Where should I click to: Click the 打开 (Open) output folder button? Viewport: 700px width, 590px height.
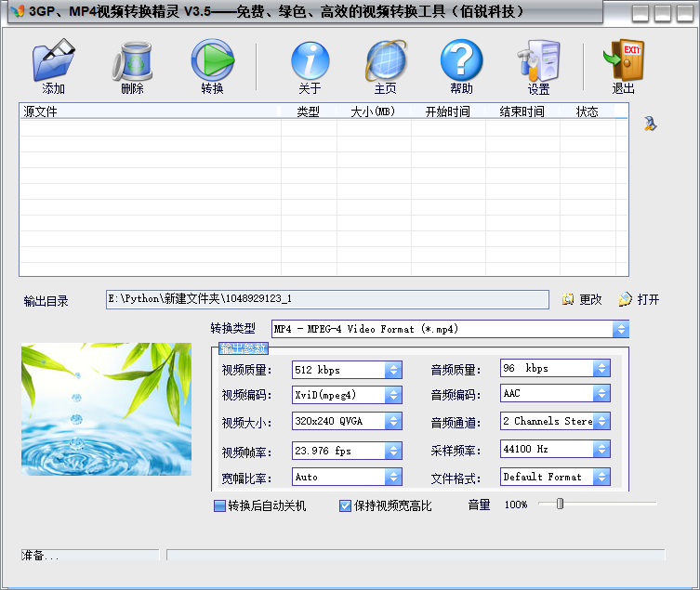coord(640,299)
